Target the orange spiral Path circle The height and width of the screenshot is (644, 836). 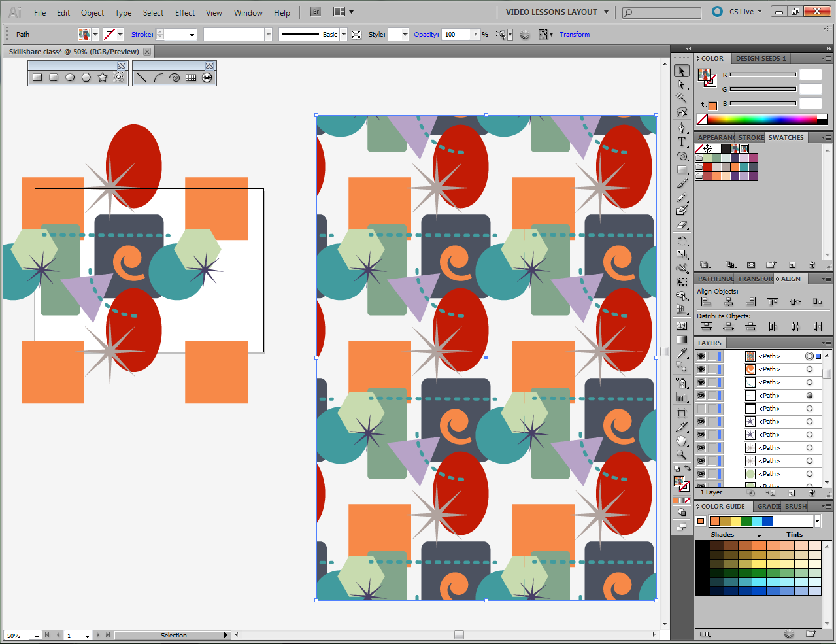[809, 369]
